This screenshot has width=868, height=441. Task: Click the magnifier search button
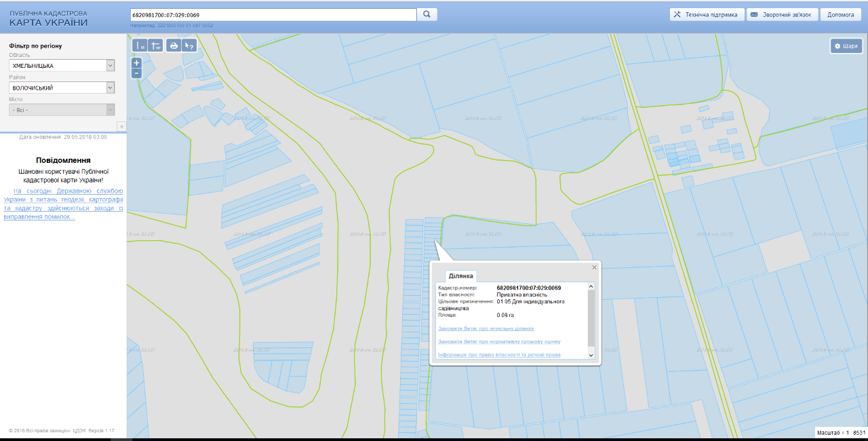(427, 14)
